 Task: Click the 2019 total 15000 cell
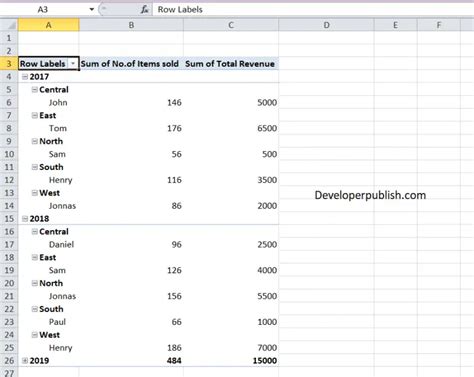pyautogui.click(x=231, y=361)
